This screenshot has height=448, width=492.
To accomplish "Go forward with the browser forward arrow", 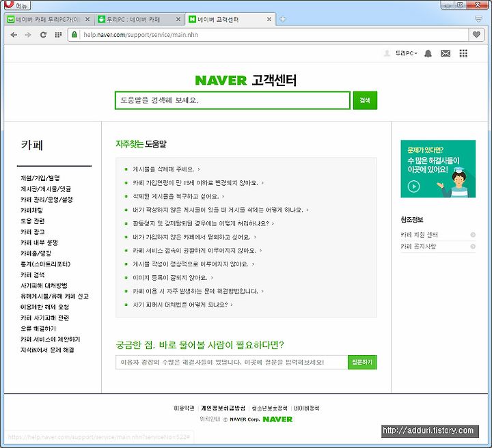I will coord(28,35).
